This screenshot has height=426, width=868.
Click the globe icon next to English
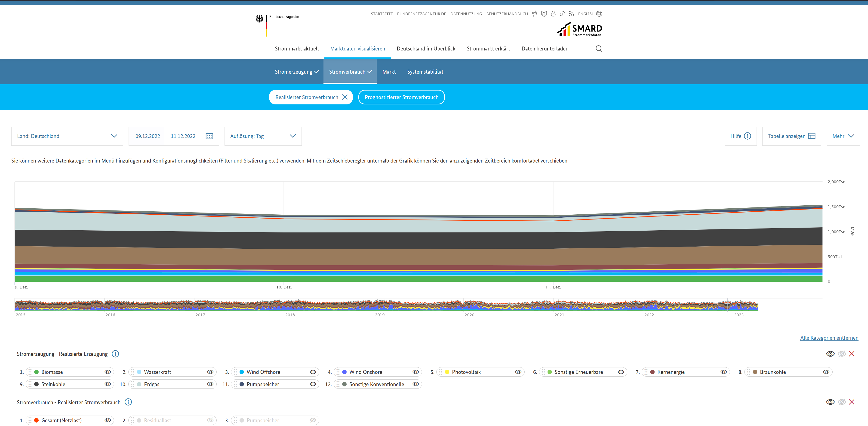[599, 14]
